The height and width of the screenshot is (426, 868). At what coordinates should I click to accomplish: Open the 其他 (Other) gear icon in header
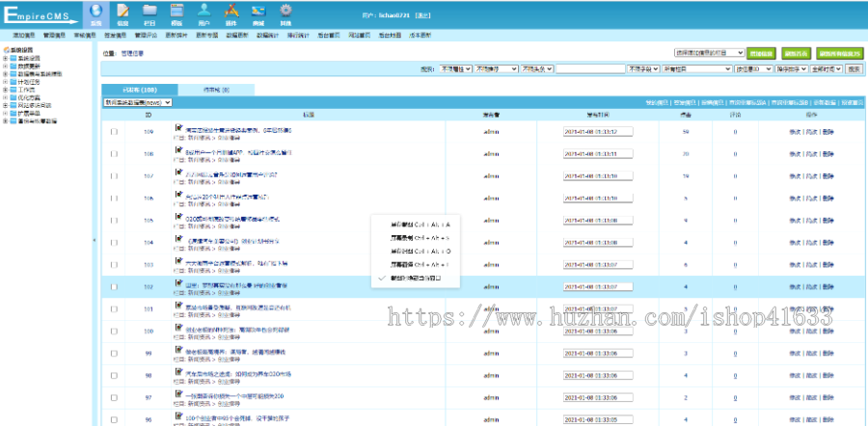click(285, 13)
